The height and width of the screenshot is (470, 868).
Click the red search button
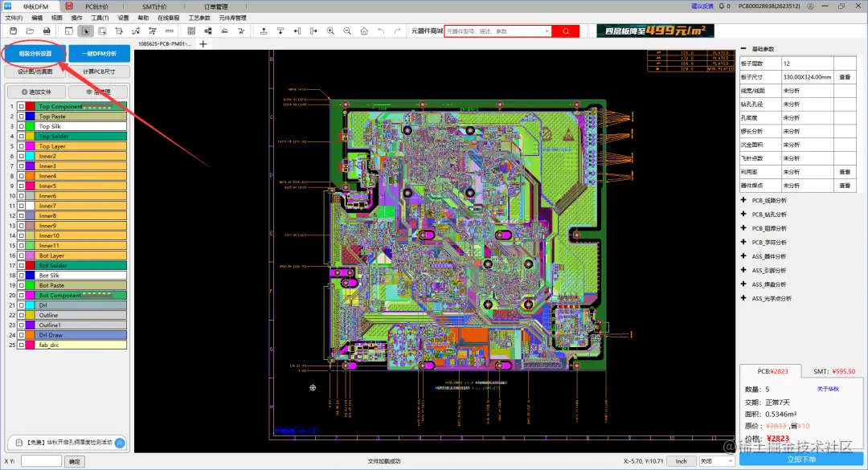[566, 31]
